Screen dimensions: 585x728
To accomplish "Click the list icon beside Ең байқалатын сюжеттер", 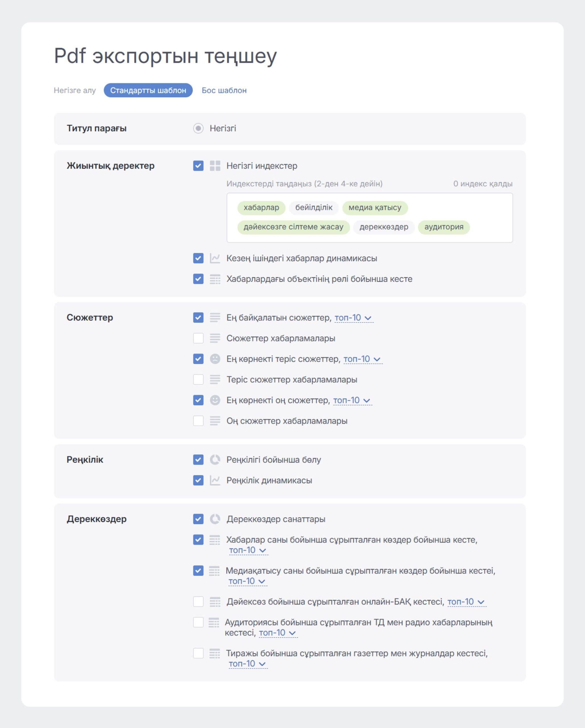I will 215,317.
